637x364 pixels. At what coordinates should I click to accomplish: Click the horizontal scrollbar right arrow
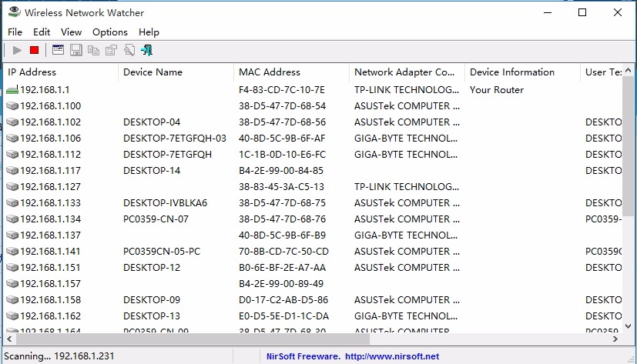pyautogui.click(x=615, y=339)
